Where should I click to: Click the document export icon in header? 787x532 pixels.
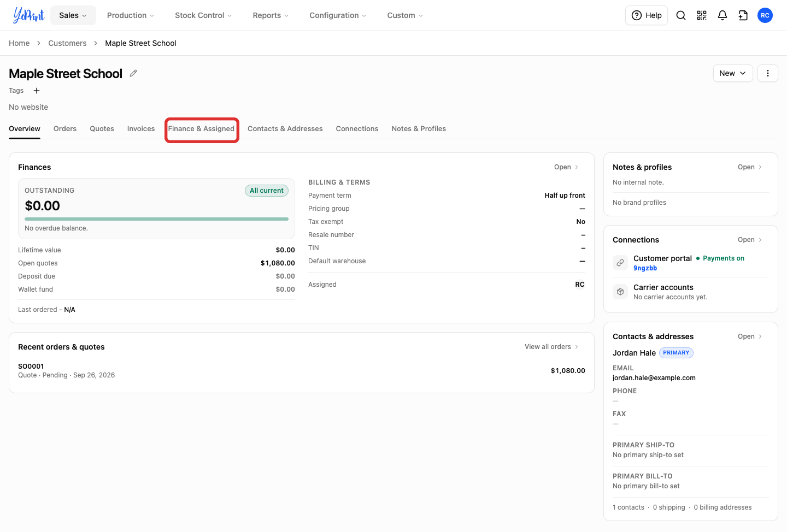743,15
